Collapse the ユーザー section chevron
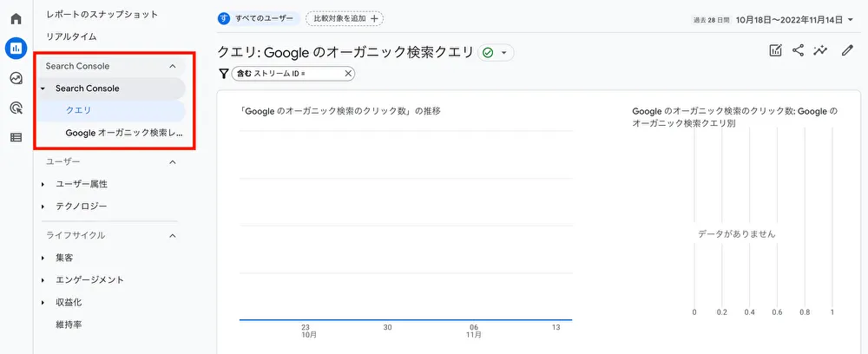 pyautogui.click(x=172, y=161)
